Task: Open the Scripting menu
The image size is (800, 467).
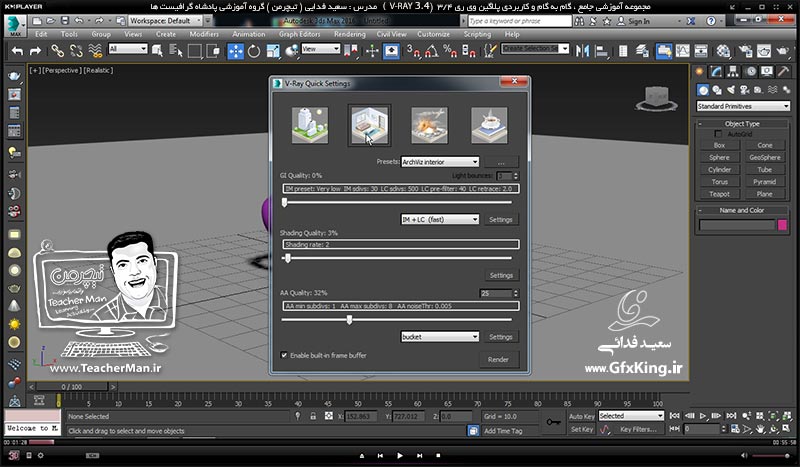Action: click(477, 34)
